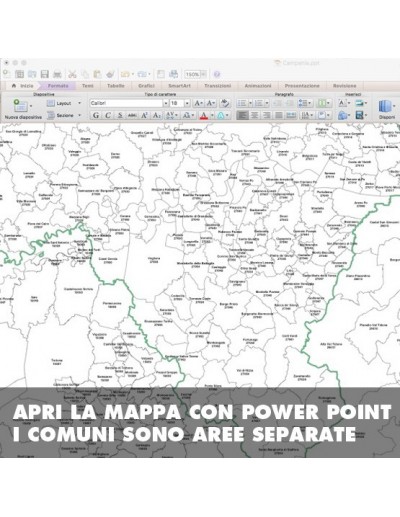
Task: Click the Paste clipboard icon
Action: (97, 74)
